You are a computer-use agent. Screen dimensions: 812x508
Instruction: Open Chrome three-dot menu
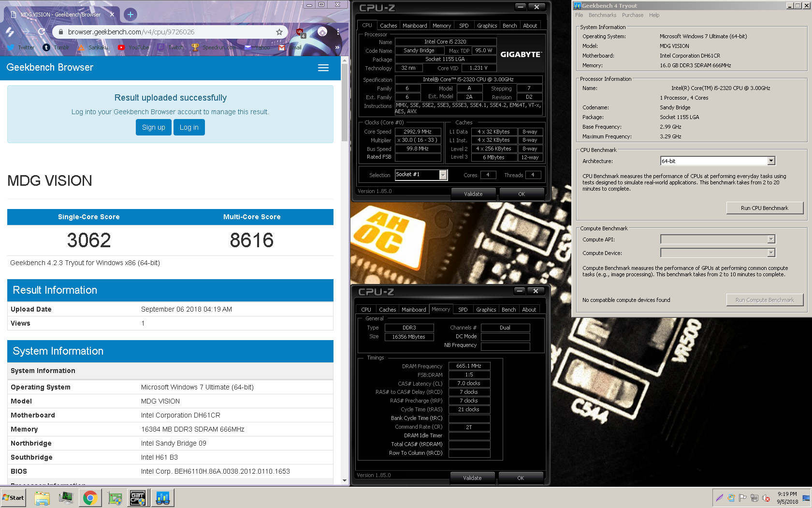point(338,32)
